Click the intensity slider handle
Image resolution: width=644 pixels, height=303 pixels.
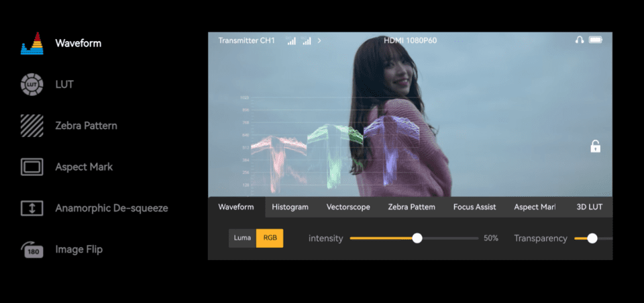pos(417,238)
